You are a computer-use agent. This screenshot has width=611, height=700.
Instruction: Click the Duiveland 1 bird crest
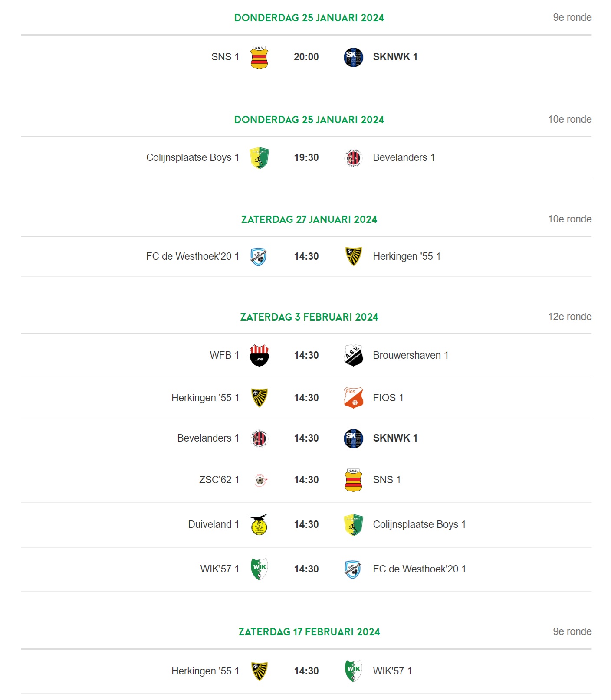(x=259, y=525)
